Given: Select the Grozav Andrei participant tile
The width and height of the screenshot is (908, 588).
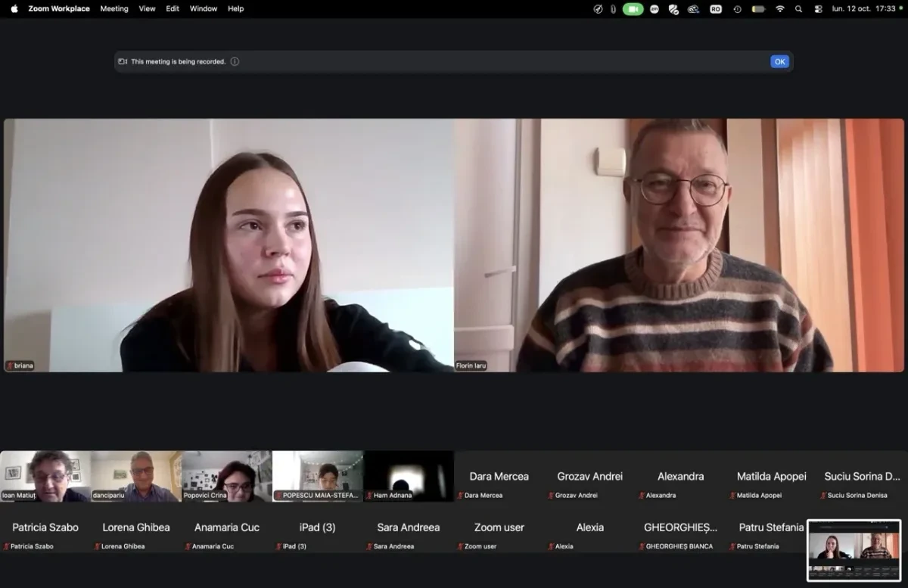Looking at the screenshot, I should click(x=590, y=477).
